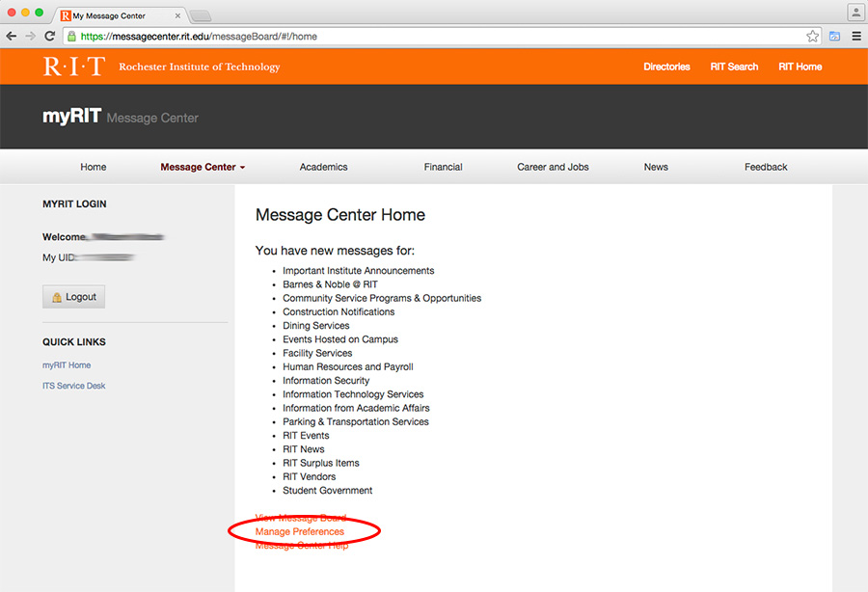868x592 pixels.
Task: Click Barnes & Noble @ RIT
Action: click(330, 284)
